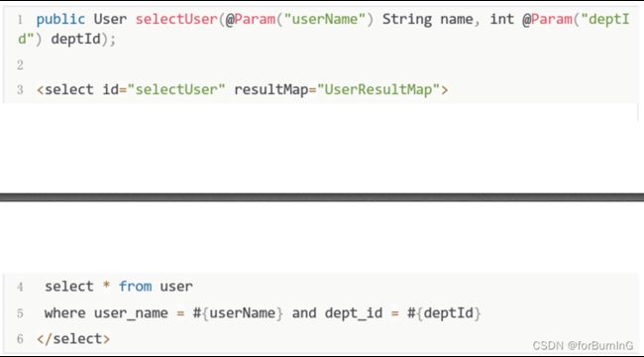Click the id="selectUser" attribute value

coord(176,89)
